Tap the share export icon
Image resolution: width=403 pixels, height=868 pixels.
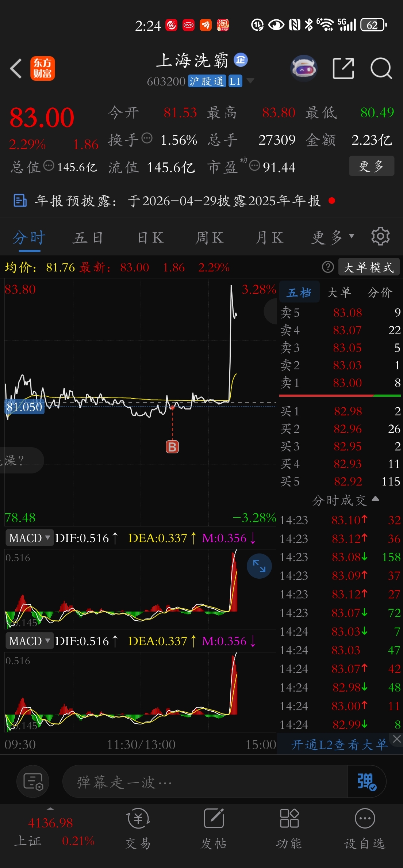click(x=343, y=68)
